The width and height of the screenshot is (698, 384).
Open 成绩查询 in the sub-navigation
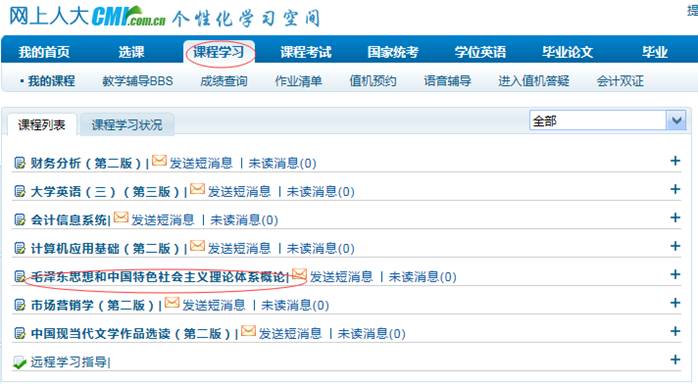pos(223,81)
